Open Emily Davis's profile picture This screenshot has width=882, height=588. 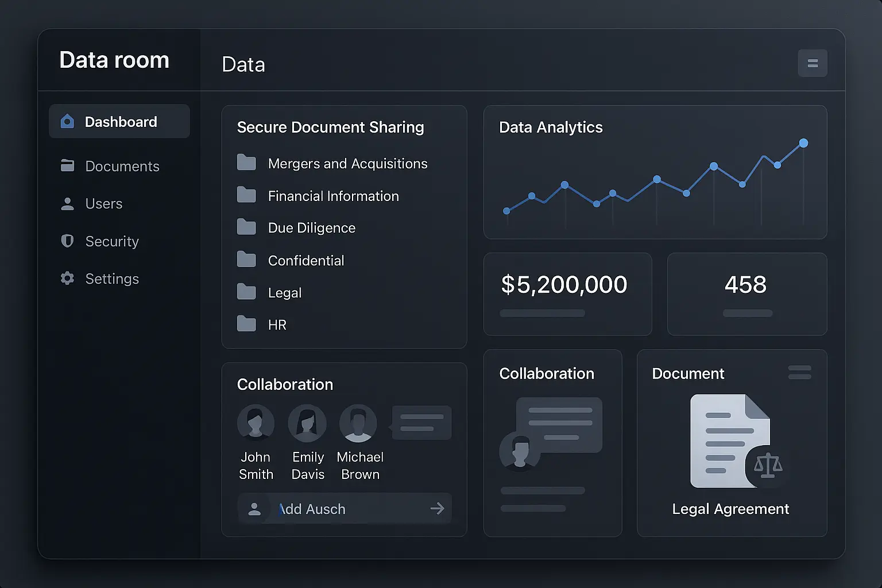[x=308, y=423]
